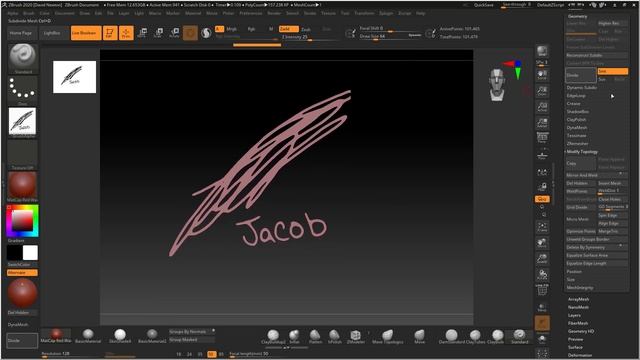This screenshot has width=640, height=360.
Task: Toggle the Zadd mode
Action: point(289,29)
